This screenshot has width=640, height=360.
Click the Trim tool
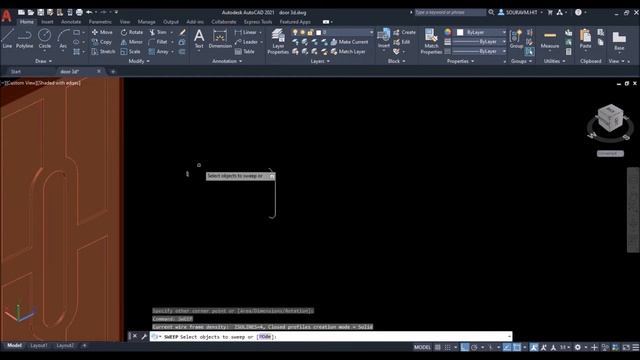(x=158, y=32)
